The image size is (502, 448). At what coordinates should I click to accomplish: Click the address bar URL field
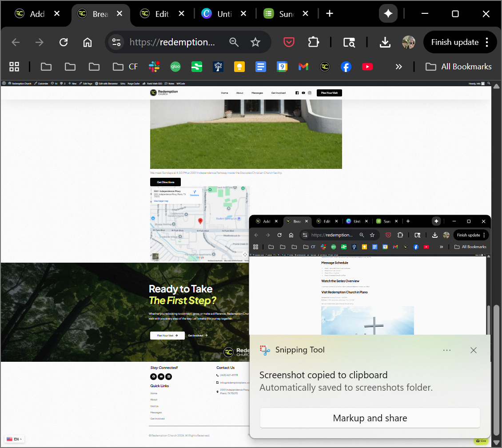tap(173, 42)
